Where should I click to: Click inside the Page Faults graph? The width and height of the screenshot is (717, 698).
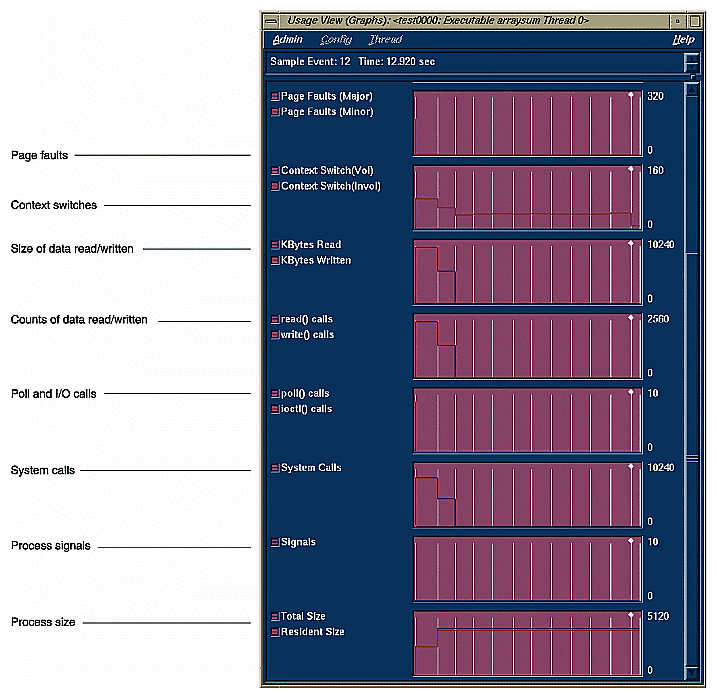[528, 123]
